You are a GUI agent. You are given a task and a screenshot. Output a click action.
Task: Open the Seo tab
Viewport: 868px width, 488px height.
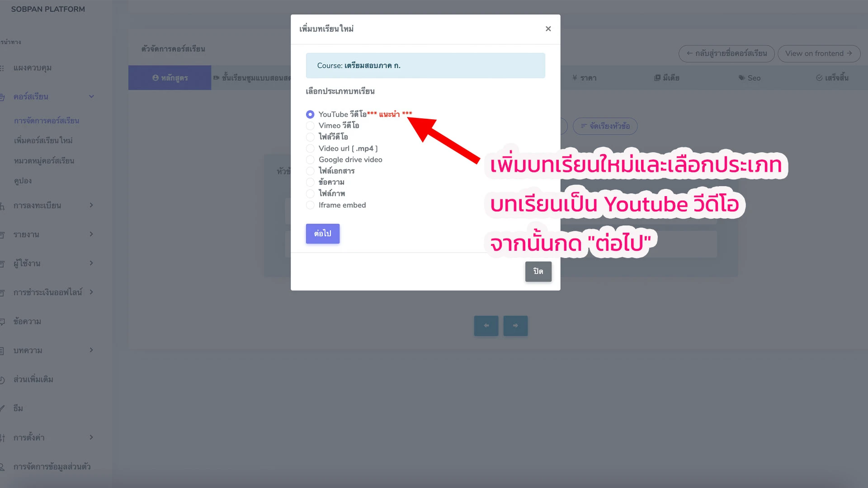(x=750, y=78)
